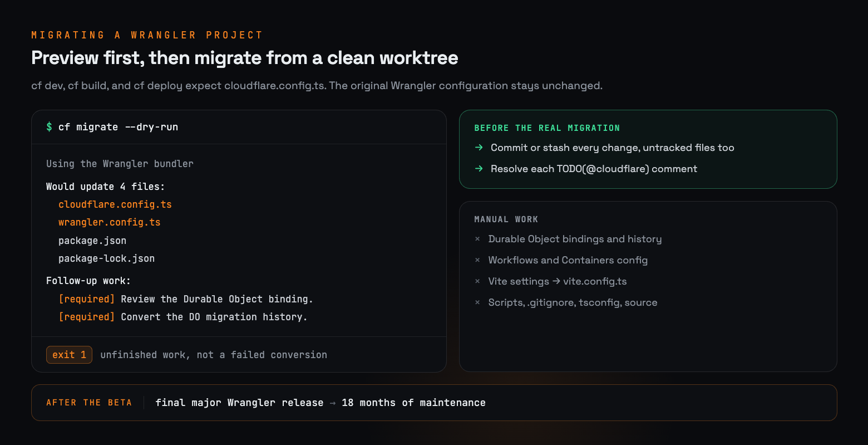Click 'Scripts, .gitignore, tsconfig, source' item
This screenshot has height=445, width=868.
point(573,302)
